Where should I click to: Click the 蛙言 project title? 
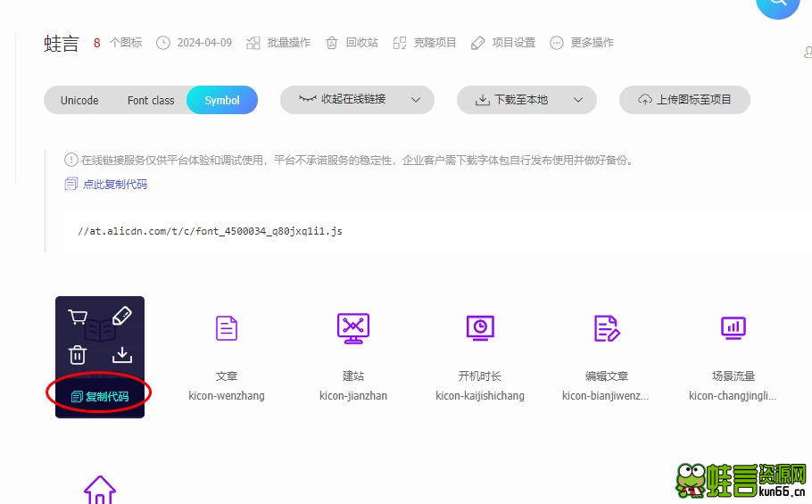[x=61, y=43]
